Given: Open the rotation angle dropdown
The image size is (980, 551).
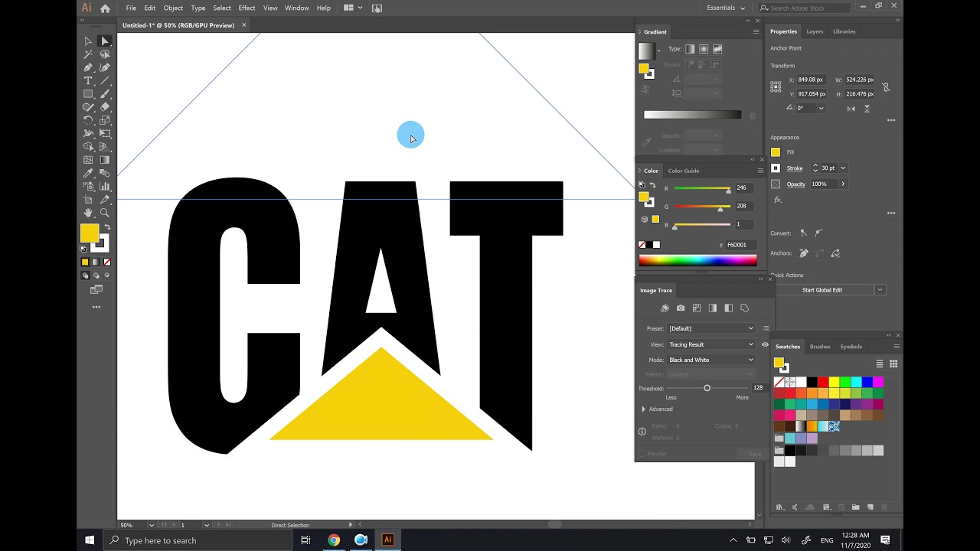Looking at the screenshot, I should [x=821, y=109].
